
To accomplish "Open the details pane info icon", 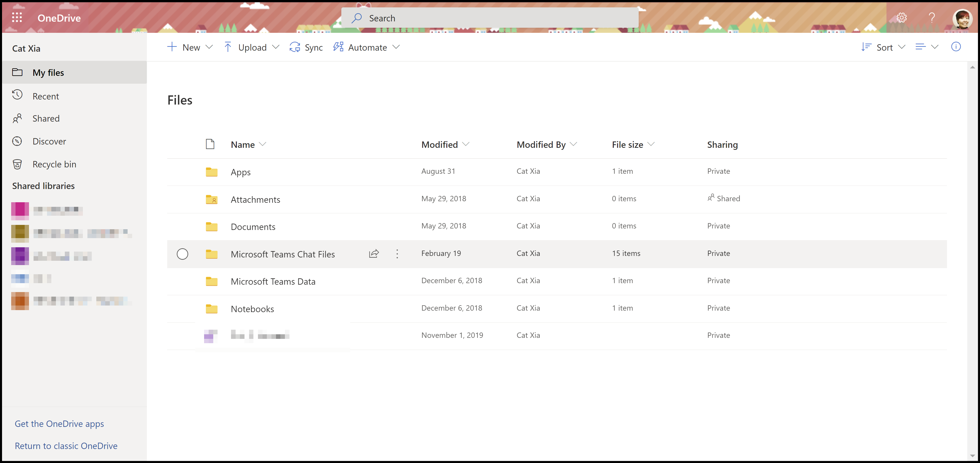I will pos(956,47).
